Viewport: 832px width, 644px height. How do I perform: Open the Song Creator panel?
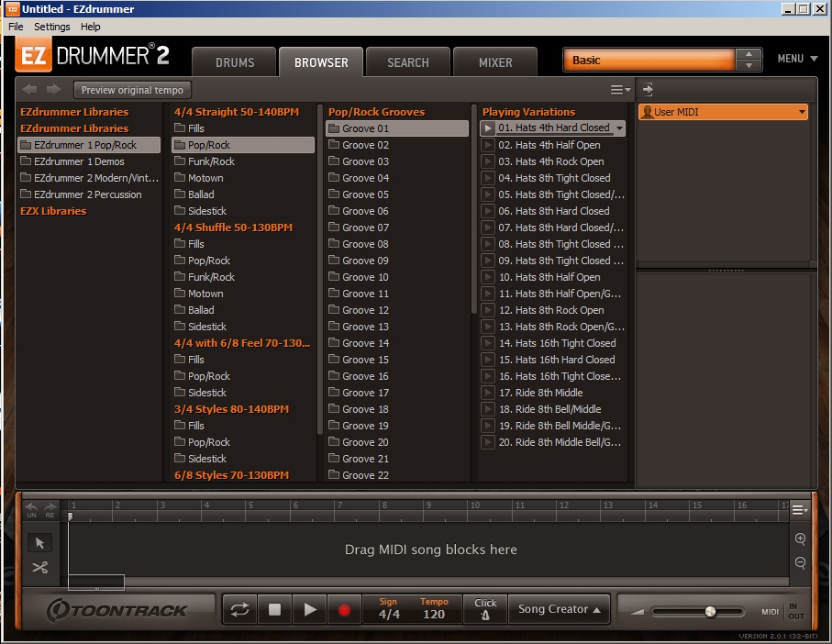[x=560, y=609]
